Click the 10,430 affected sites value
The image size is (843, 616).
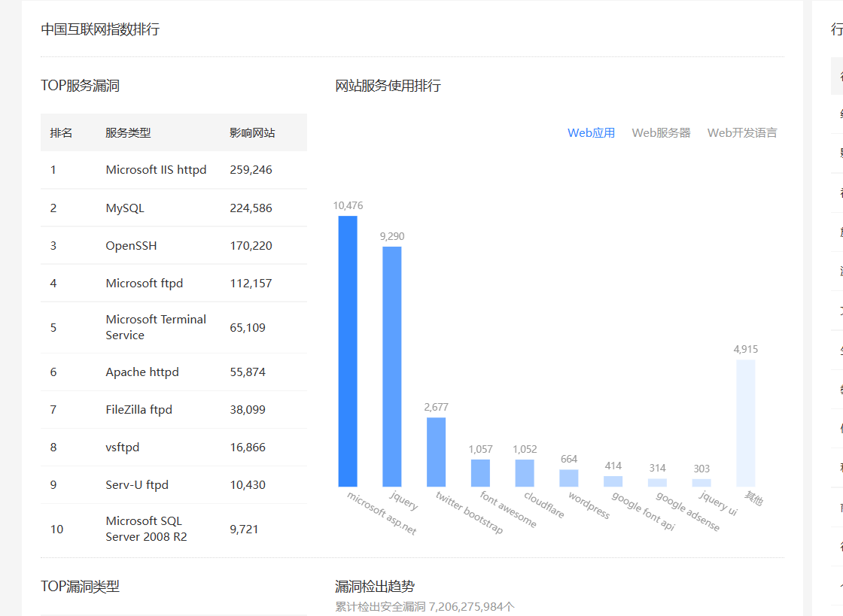248,484
